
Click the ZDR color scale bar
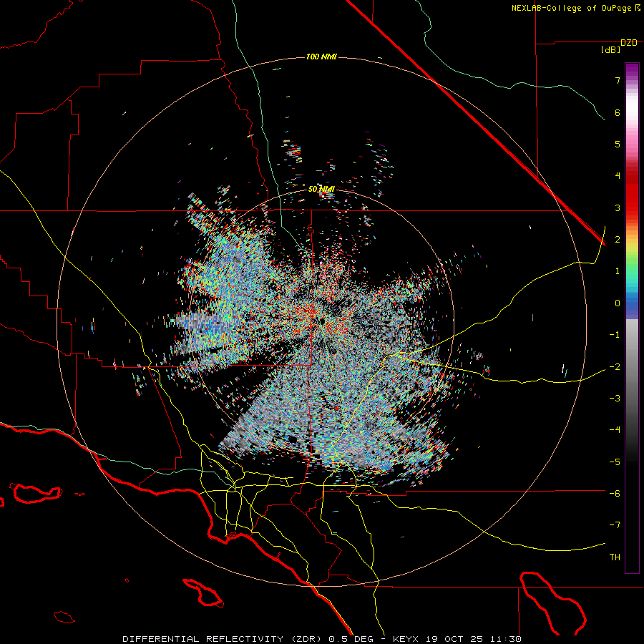(632, 318)
